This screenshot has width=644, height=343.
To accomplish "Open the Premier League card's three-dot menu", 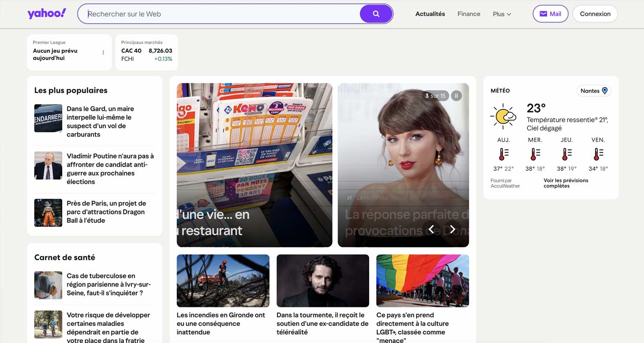I will tap(103, 52).
